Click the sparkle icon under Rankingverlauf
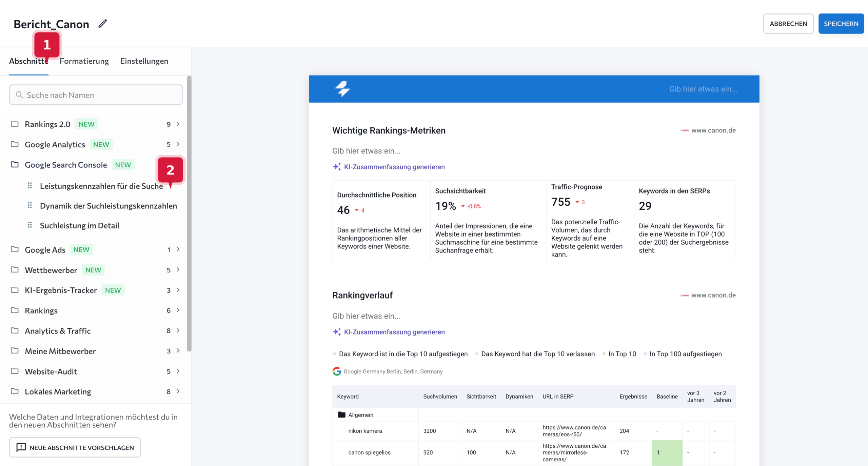Screen dimensions: 868x466 pyautogui.click(x=337, y=332)
